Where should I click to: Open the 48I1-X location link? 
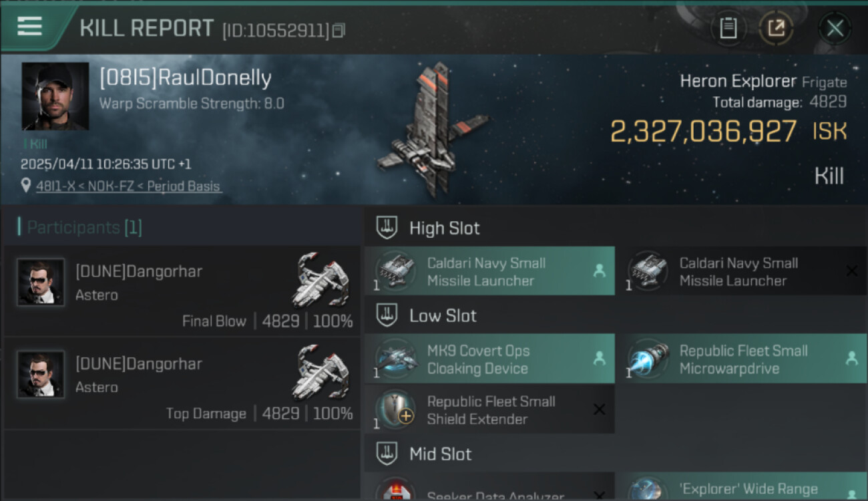pos(128,186)
